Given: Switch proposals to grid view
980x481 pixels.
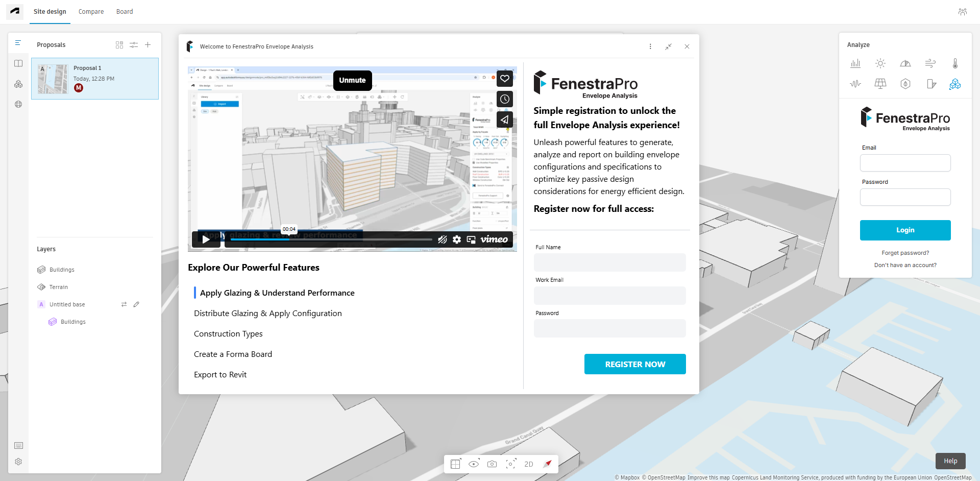Looking at the screenshot, I should click(x=119, y=45).
